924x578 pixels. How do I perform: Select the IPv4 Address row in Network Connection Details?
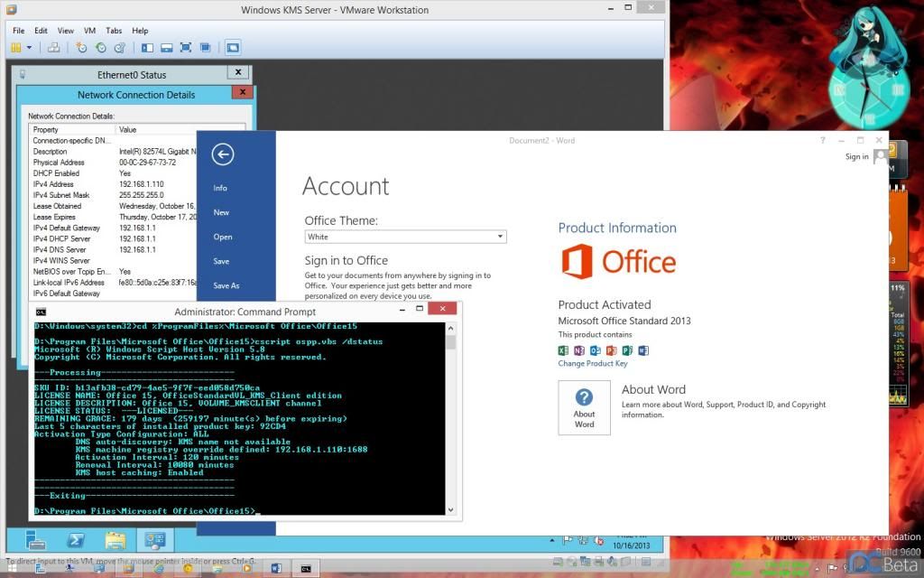coord(115,184)
